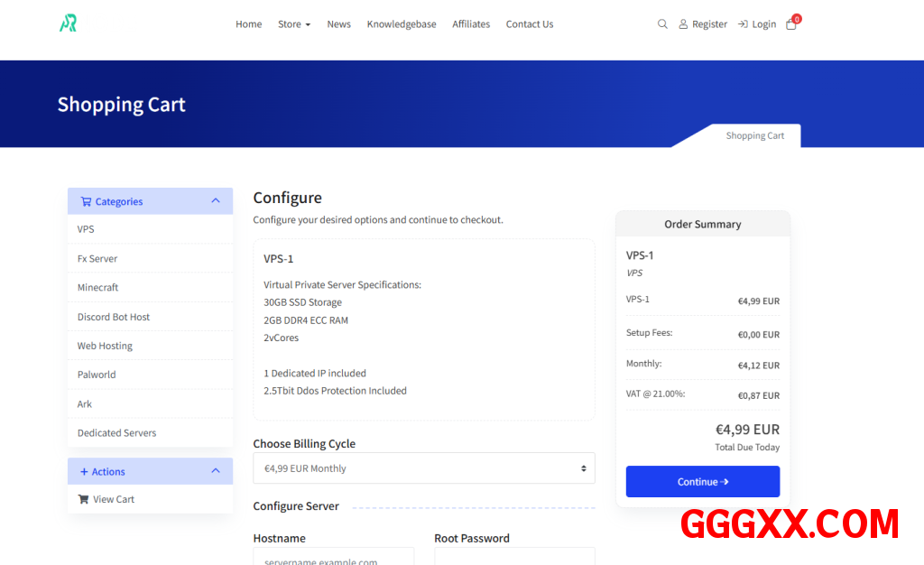This screenshot has height=565, width=924.
Task: Select the Minecraft category
Action: pyautogui.click(x=97, y=288)
